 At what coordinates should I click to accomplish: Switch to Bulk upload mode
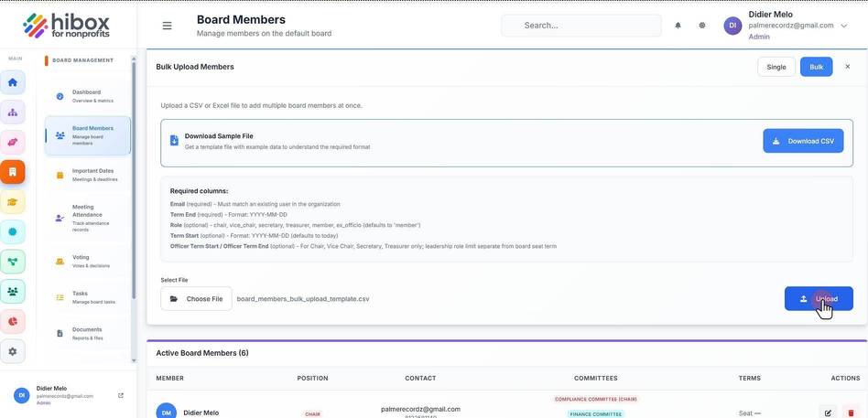tap(816, 67)
